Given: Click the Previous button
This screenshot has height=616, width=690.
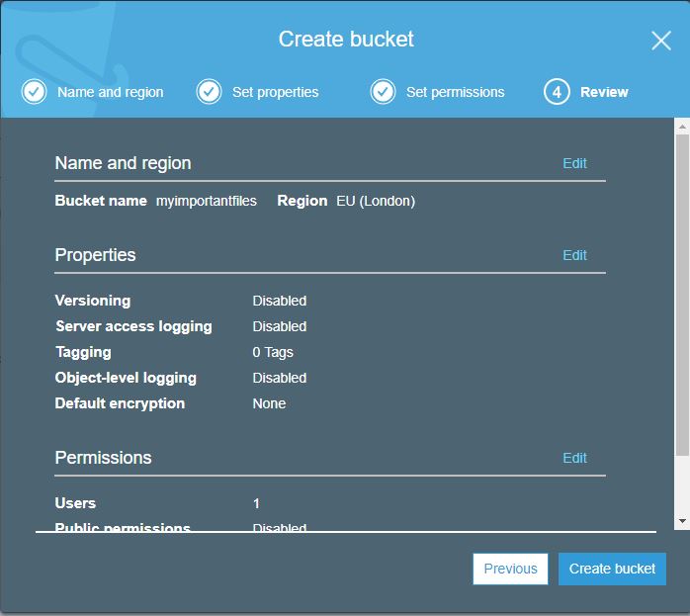Looking at the screenshot, I should click(510, 569).
